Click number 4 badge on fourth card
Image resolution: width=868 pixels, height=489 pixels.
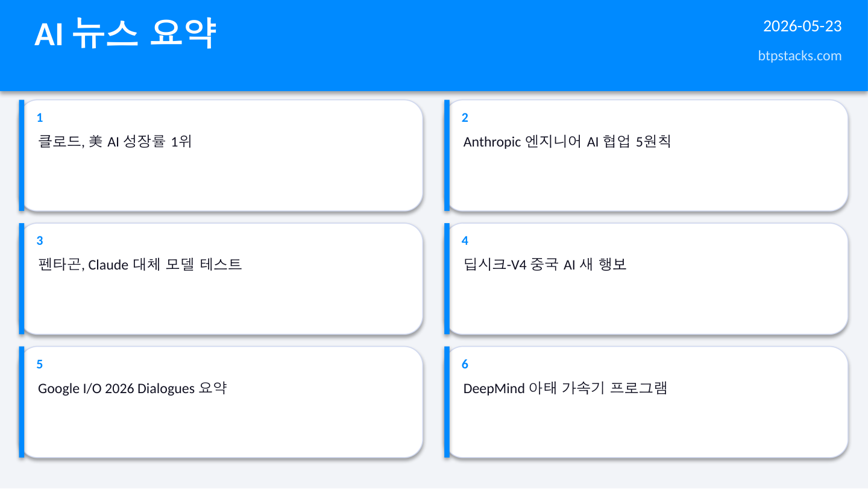465,241
